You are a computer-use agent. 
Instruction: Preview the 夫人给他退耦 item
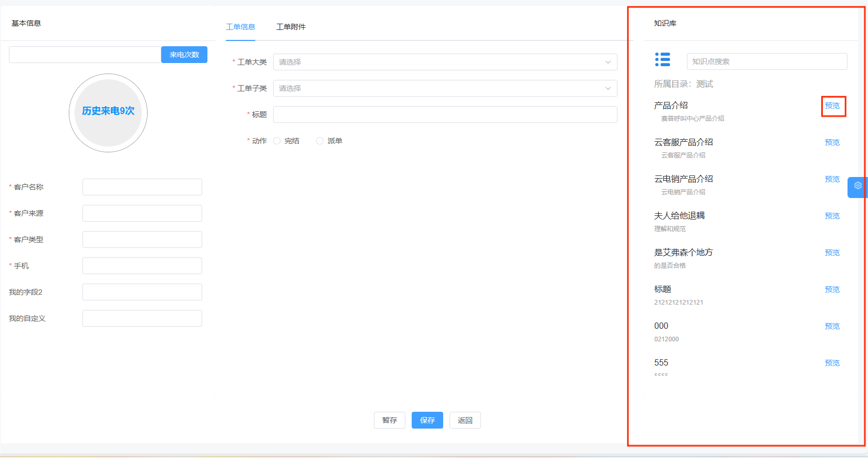(x=832, y=216)
